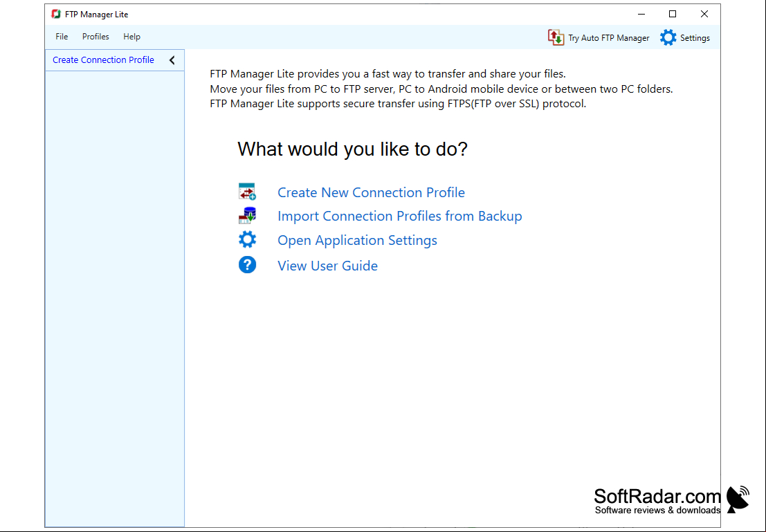Image resolution: width=766 pixels, height=532 pixels.
Task: Click the Create New Connection Profile icon
Action: (247, 192)
